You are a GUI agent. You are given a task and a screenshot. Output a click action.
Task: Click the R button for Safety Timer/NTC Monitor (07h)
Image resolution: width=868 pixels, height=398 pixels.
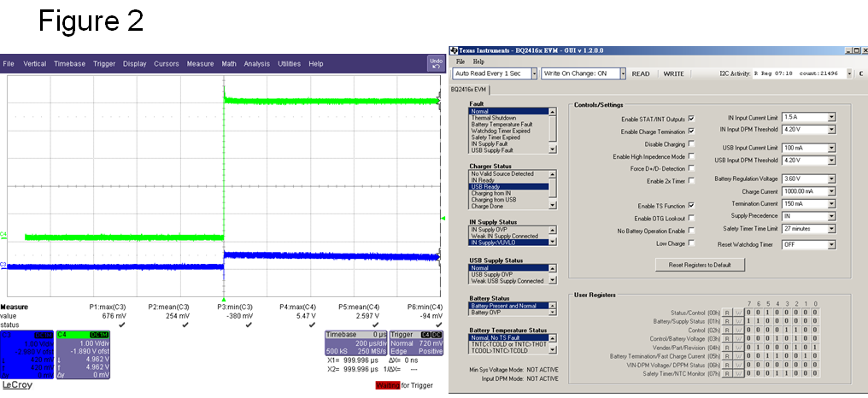(x=727, y=373)
